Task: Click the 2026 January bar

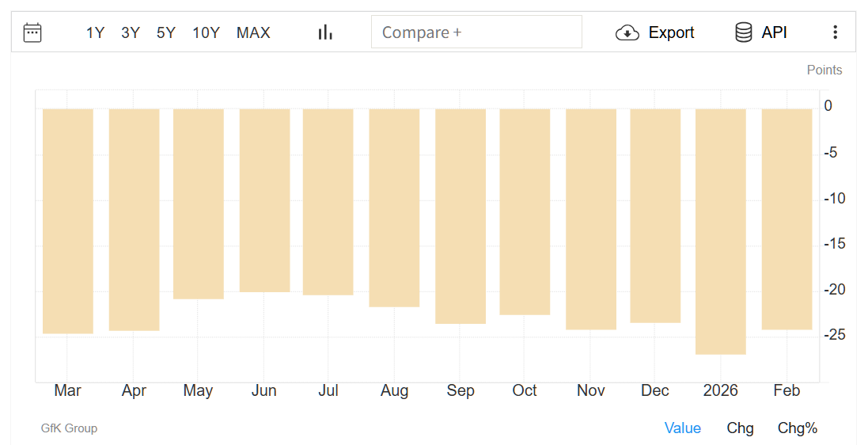Action: 720,231
